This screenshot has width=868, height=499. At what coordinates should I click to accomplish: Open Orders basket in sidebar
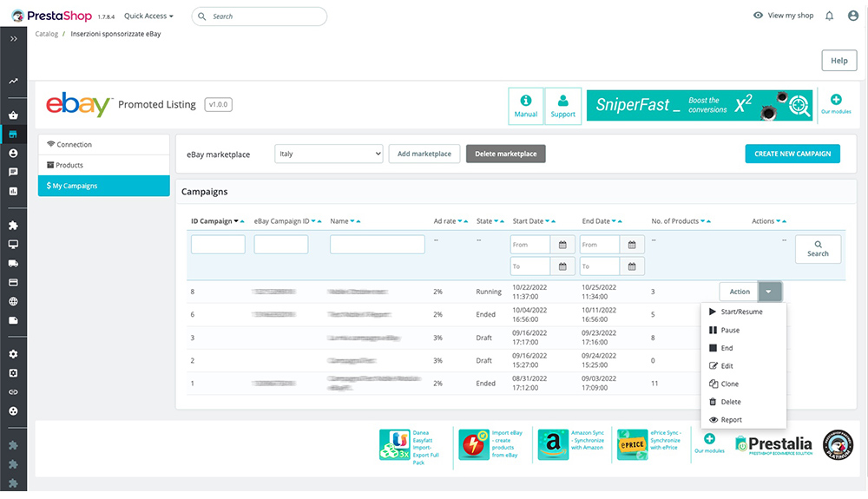[x=13, y=115]
